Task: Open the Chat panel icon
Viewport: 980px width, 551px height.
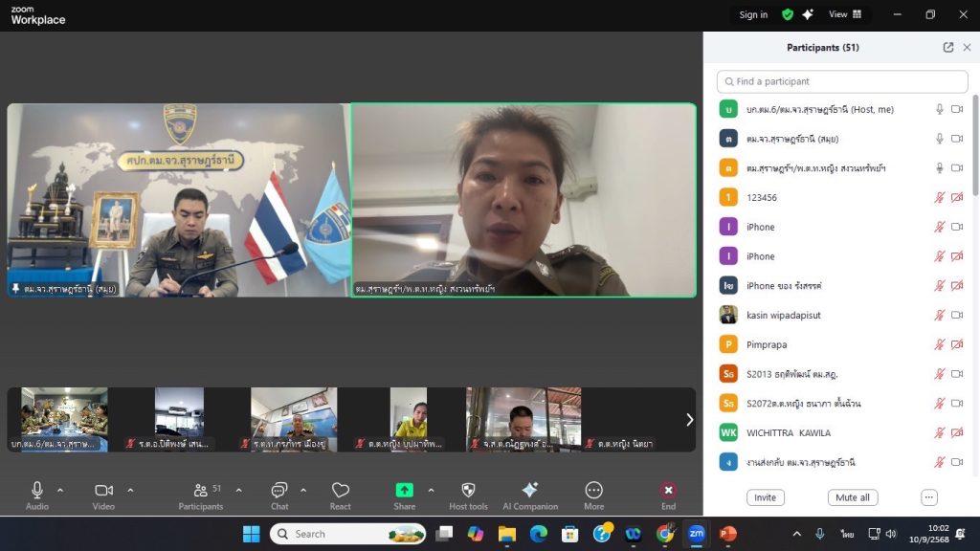Action: [x=278, y=491]
